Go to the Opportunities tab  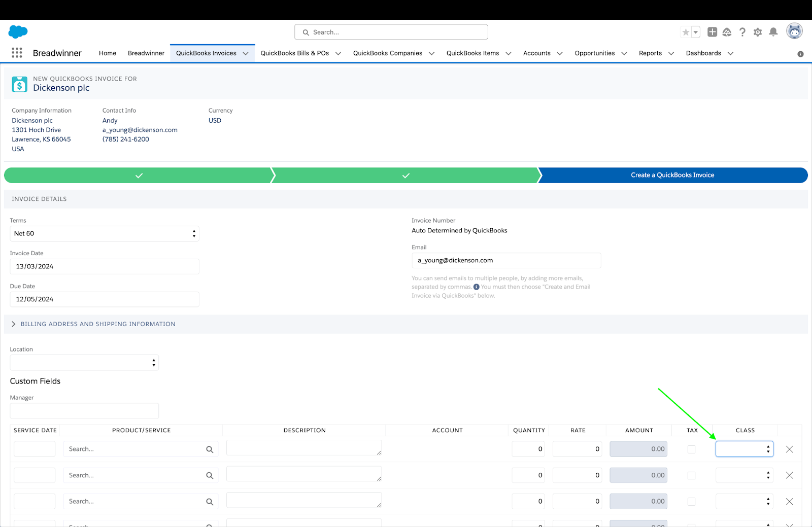595,53
